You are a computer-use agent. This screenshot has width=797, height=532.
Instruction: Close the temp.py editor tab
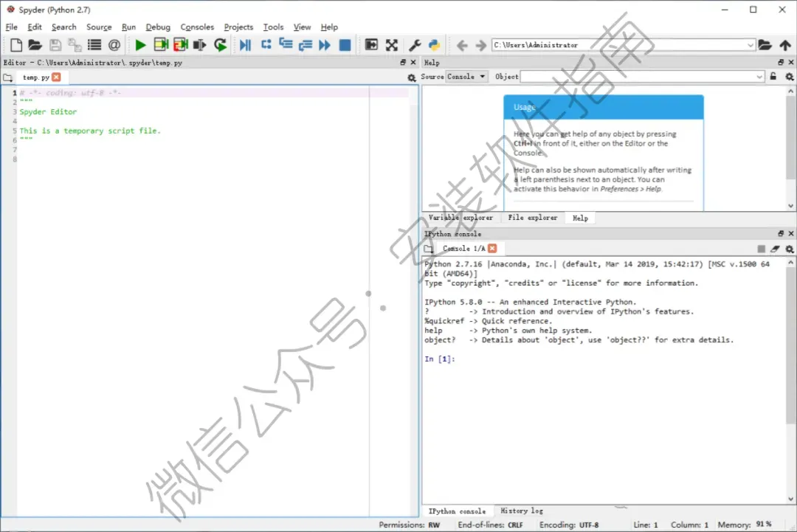tap(56, 77)
